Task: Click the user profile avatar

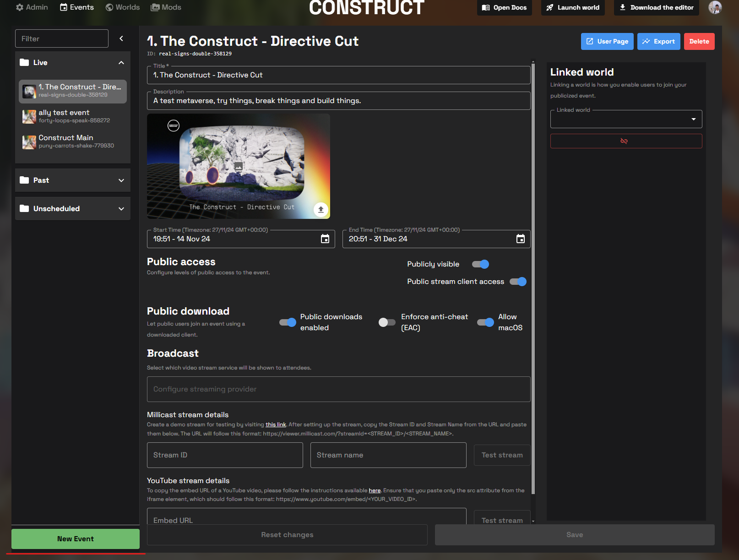Action: pos(714,7)
